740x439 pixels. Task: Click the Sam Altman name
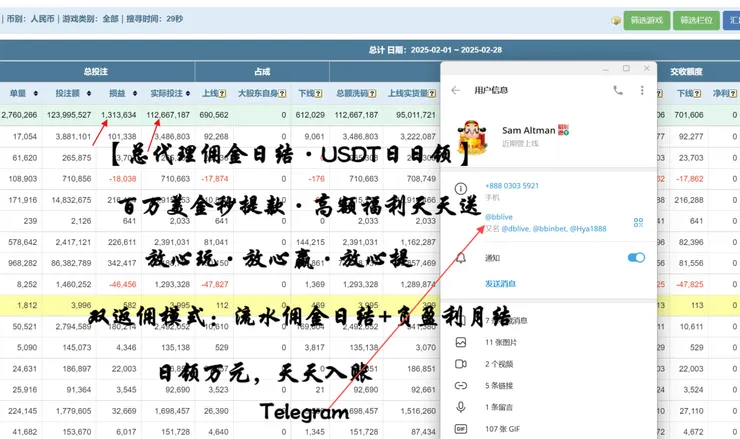[529, 130]
